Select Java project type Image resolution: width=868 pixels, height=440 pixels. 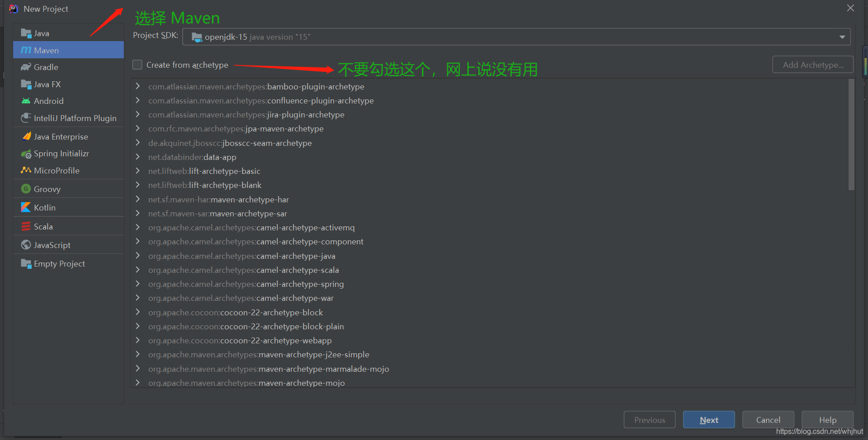pos(68,33)
